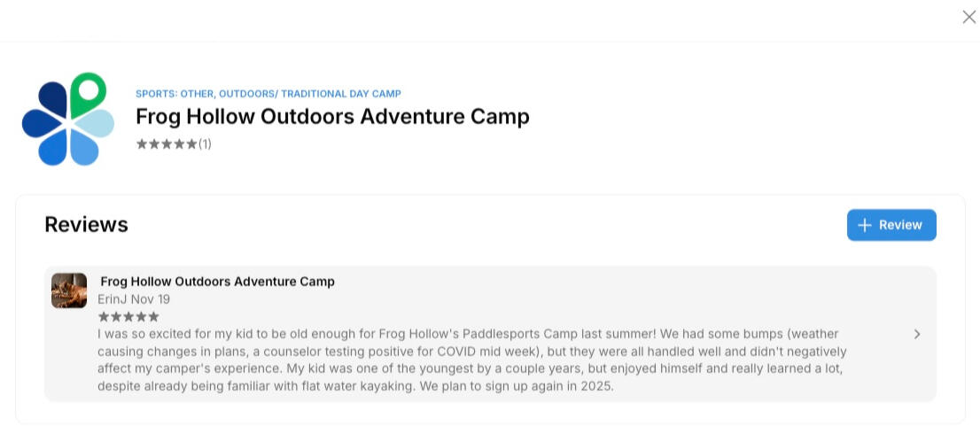980x426 pixels.
Task: Select the Reviews section heading
Action: tap(86, 225)
